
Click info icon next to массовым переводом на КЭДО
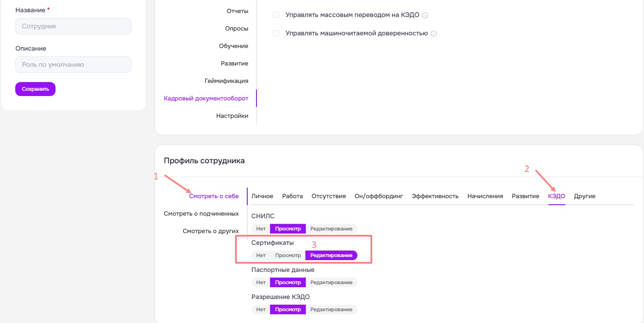click(x=425, y=15)
